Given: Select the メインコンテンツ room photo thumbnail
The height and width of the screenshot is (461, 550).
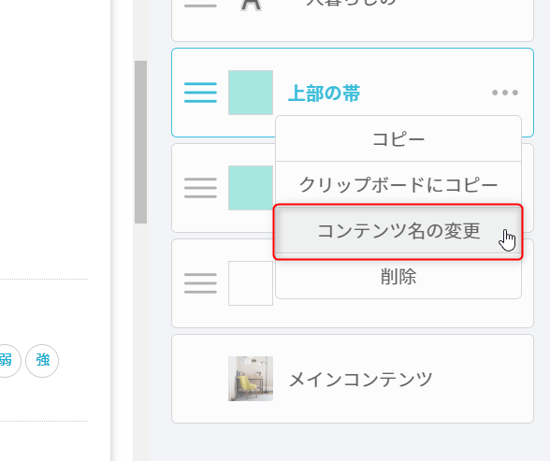Looking at the screenshot, I should (x=250, y=379).
